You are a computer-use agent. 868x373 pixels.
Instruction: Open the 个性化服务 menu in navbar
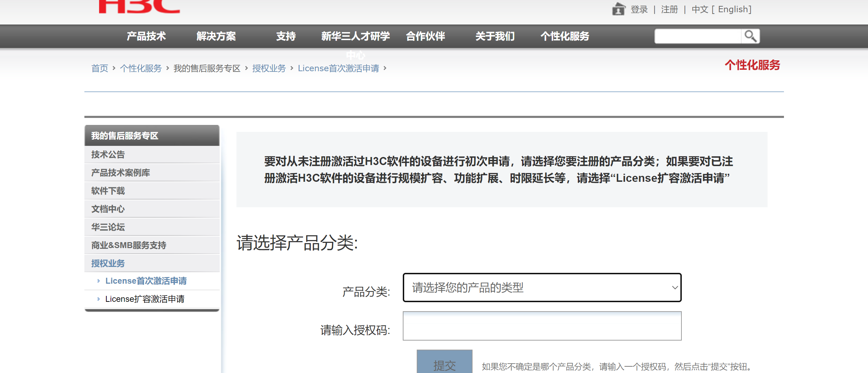click(x=565, y=36)
